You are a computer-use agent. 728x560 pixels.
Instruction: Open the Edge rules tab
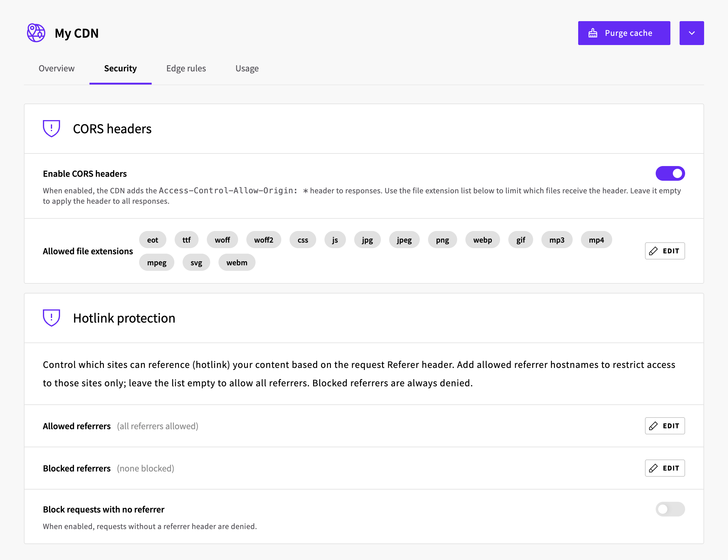click(186, 68)
